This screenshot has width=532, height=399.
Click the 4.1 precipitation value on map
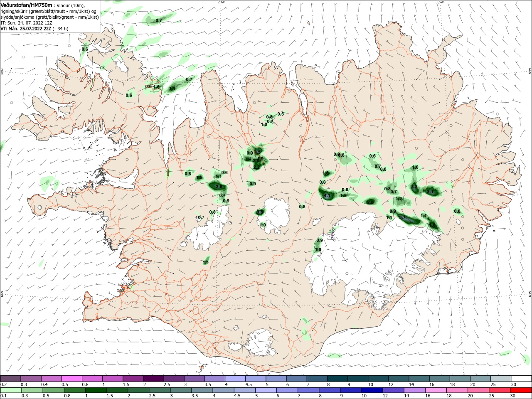coord(327,196)
